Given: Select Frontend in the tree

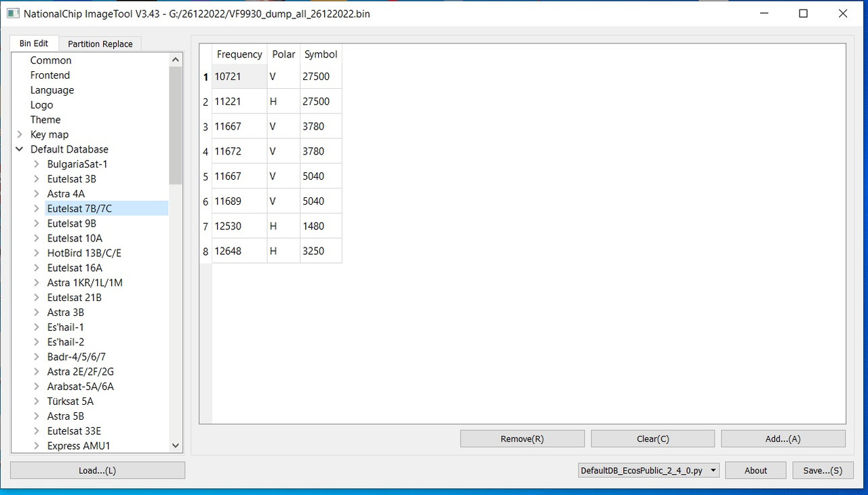Looking at the screenshot, I should click(50, 75).
